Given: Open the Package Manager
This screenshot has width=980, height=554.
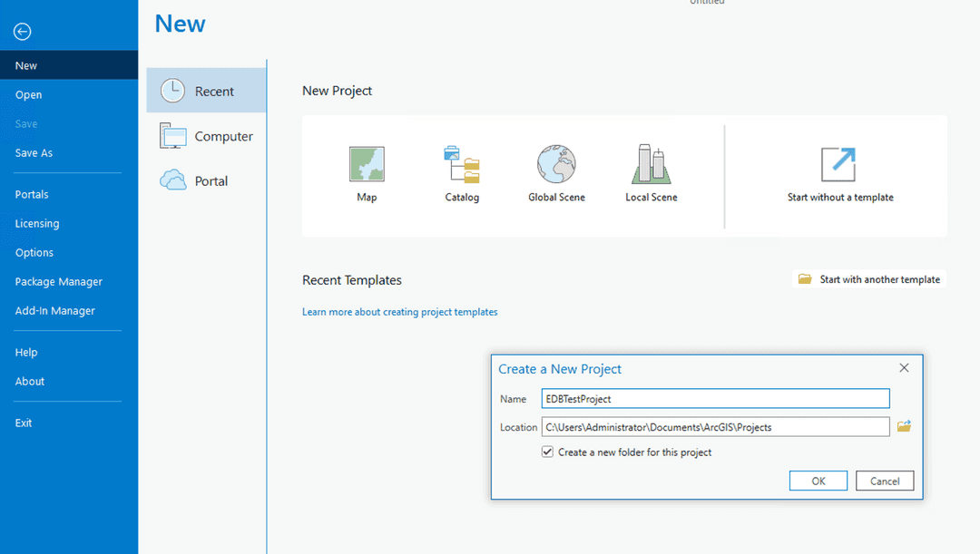Looking at the screenshot, I should coord(58,281).
